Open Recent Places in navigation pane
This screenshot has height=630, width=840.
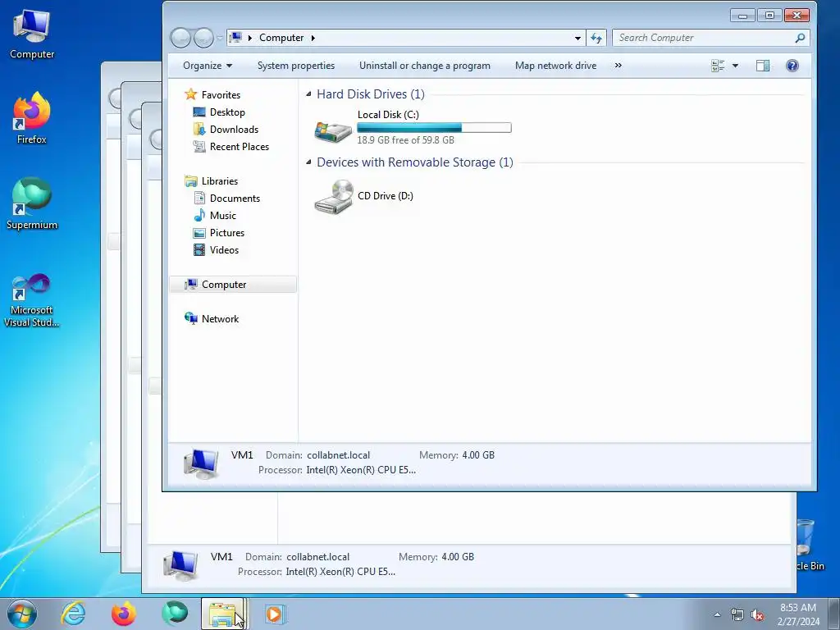(239, 146)
